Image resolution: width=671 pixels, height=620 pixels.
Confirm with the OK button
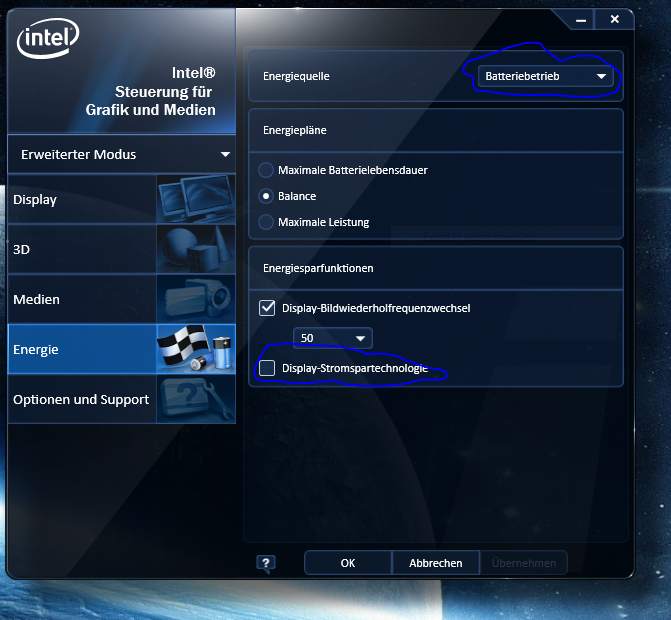click(348, 563)
